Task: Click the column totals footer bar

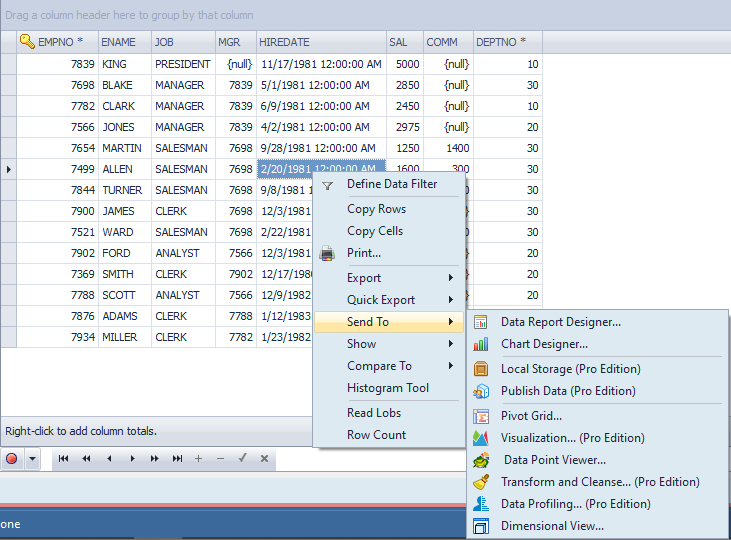Action: pyautogui.click(x=157, y=431)
